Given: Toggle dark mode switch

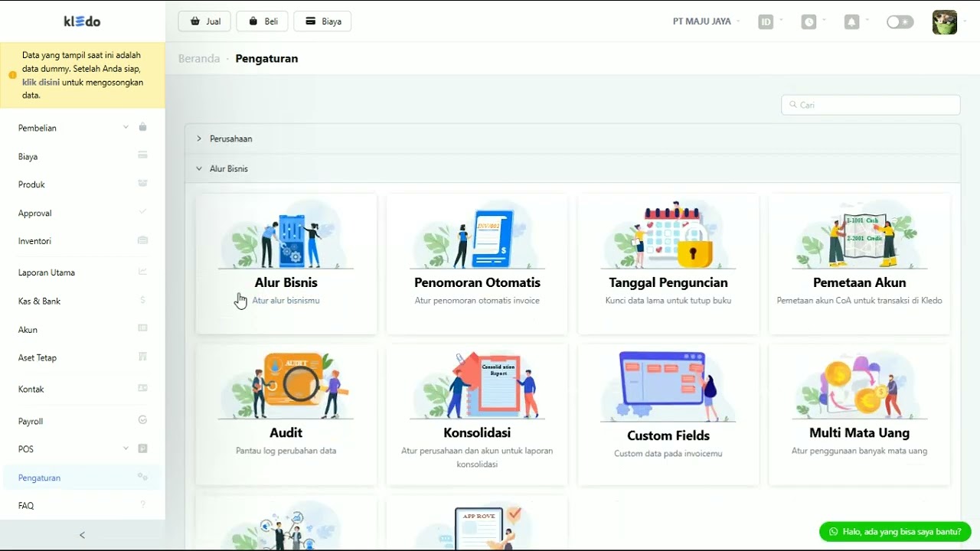Looking at the screenshot, I should [x=900, y=22].
